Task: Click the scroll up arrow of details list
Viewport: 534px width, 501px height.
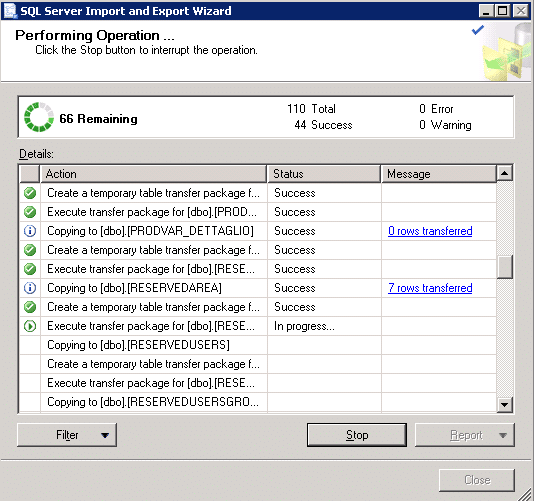Action: (x=505, y=173)
